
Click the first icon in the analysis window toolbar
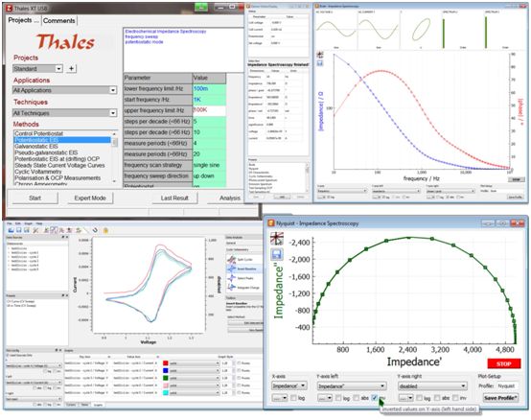click(11, 230)
